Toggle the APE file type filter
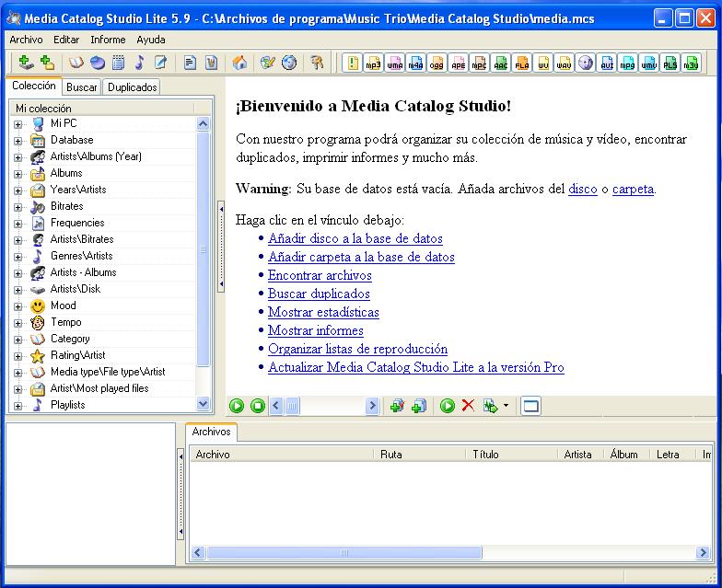Screen dimensions: 722x588 459,63
